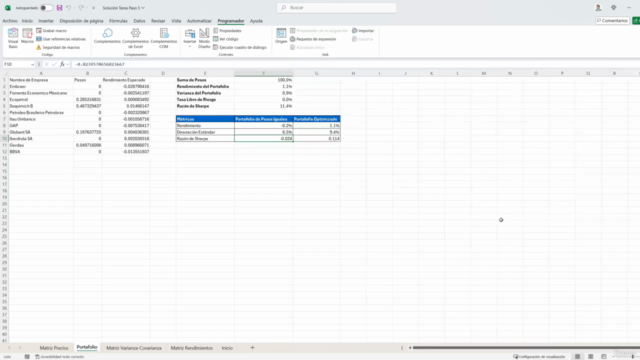Open the Automatizar ribbon tab
The image size is (640, 360).
tap(199, 21)
